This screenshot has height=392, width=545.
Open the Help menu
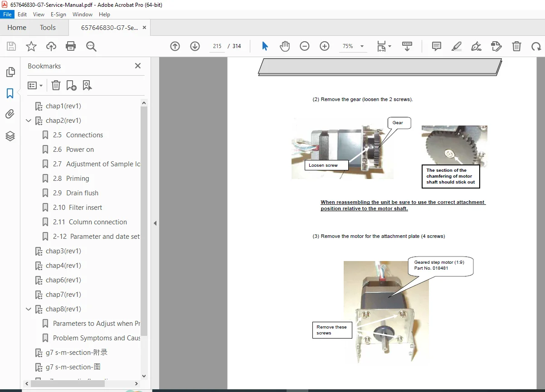click(x=104, y=15)
